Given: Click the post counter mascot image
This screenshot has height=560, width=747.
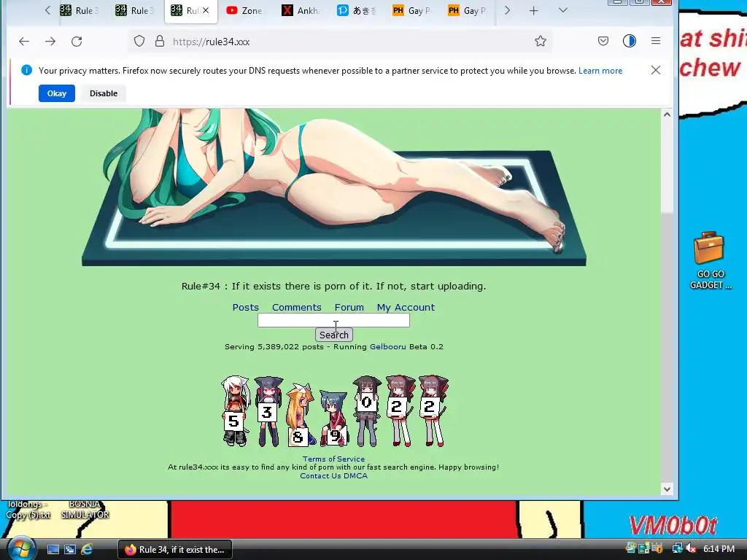Looking at the screenshot, I should coord(334,411).
